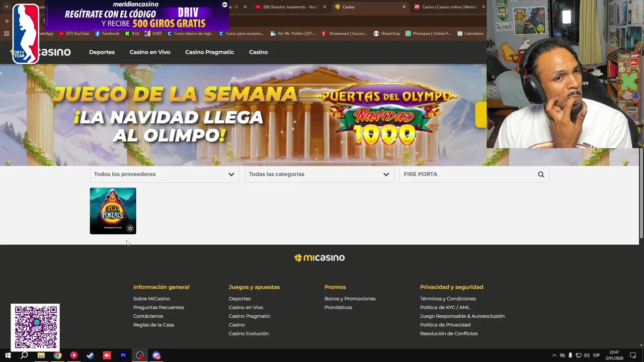Viewport: 644px width, 362px height.
Task: Expand the Todos los proveedores dropdown
Action: (165, 174)
